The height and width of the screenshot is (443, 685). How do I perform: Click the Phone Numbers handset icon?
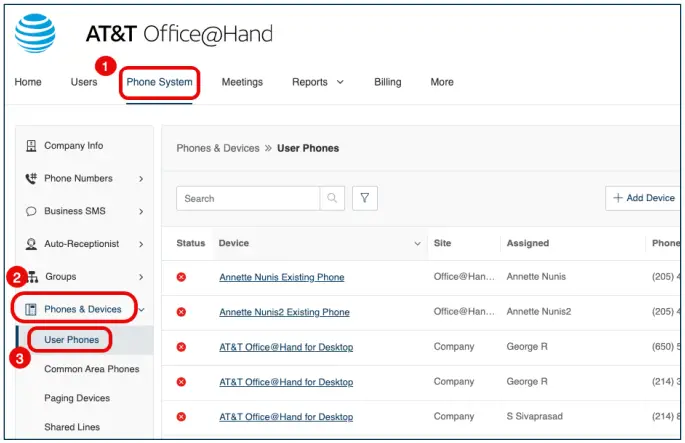31,178
